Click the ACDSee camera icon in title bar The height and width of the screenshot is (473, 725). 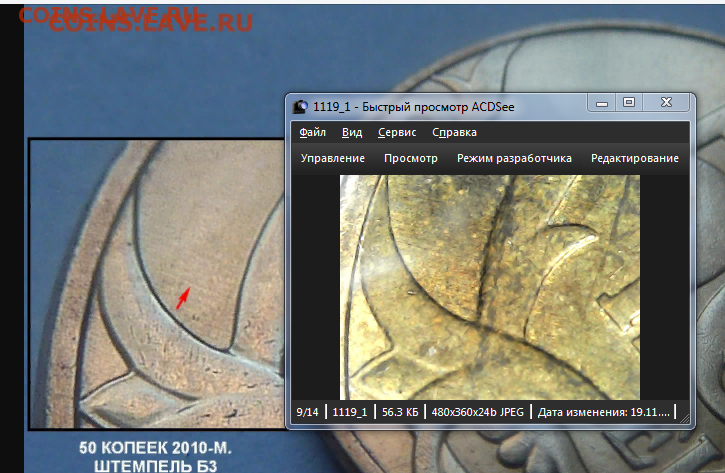coord(300,107)
